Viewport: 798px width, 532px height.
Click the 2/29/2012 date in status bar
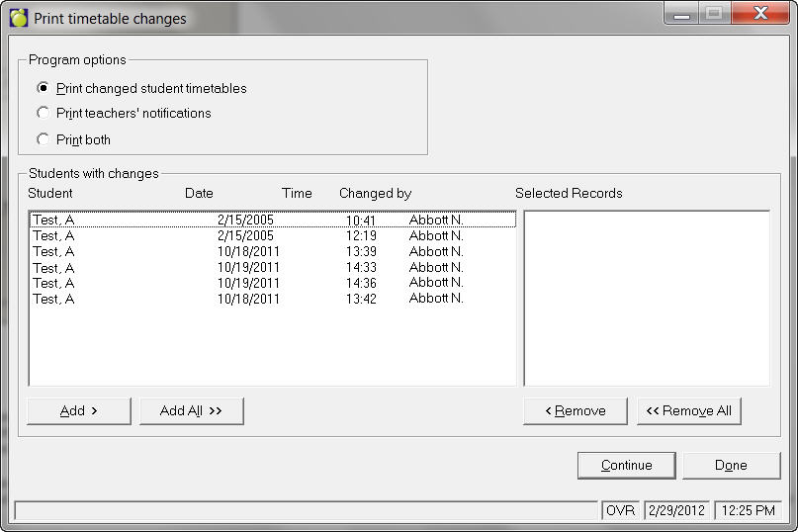pyautogui.click(x=676, y=510)
